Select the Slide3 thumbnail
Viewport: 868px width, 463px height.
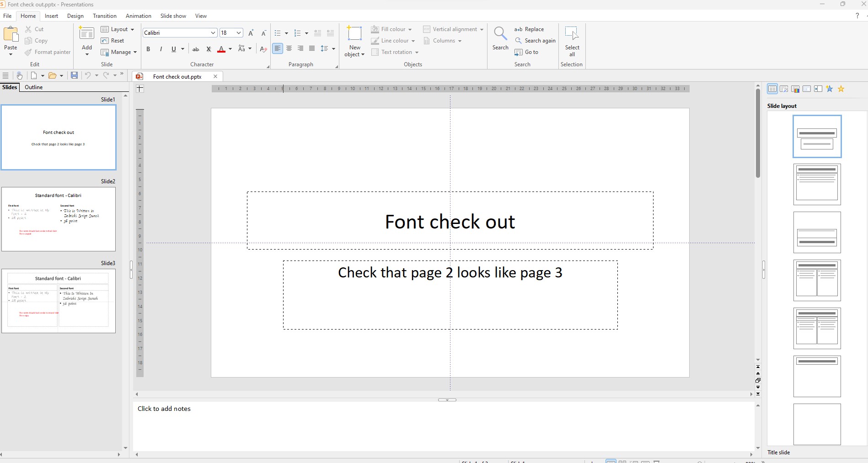click(59, 301)
